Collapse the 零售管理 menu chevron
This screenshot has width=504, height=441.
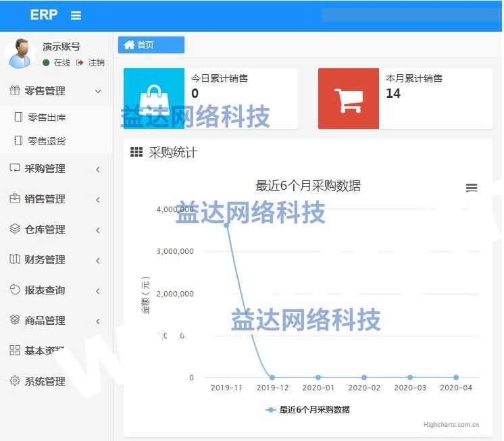(98, 91)
